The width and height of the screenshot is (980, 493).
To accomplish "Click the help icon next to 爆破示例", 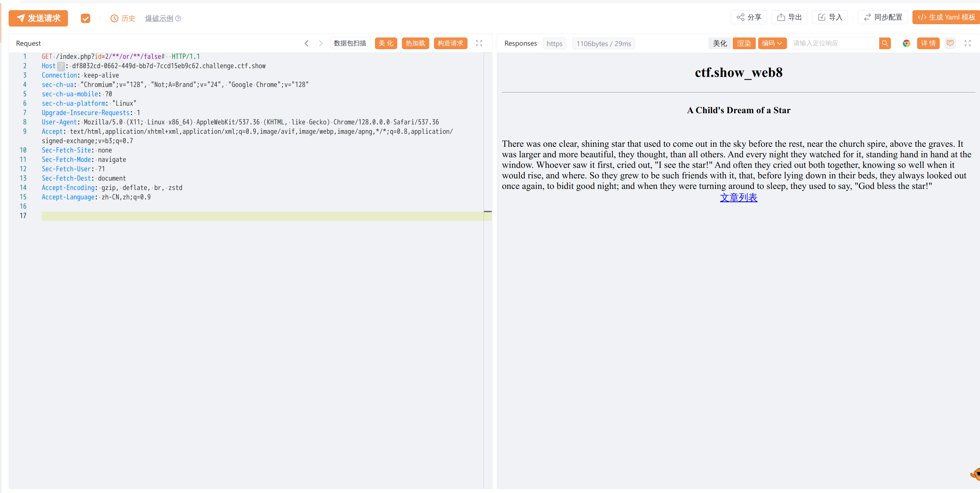I will [178, 18].
